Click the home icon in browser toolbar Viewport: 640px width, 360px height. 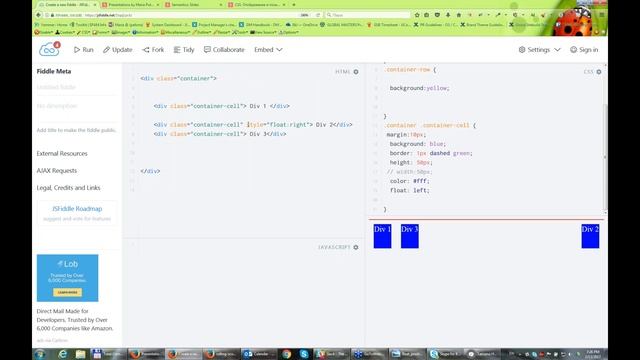[x=458, y=15]
